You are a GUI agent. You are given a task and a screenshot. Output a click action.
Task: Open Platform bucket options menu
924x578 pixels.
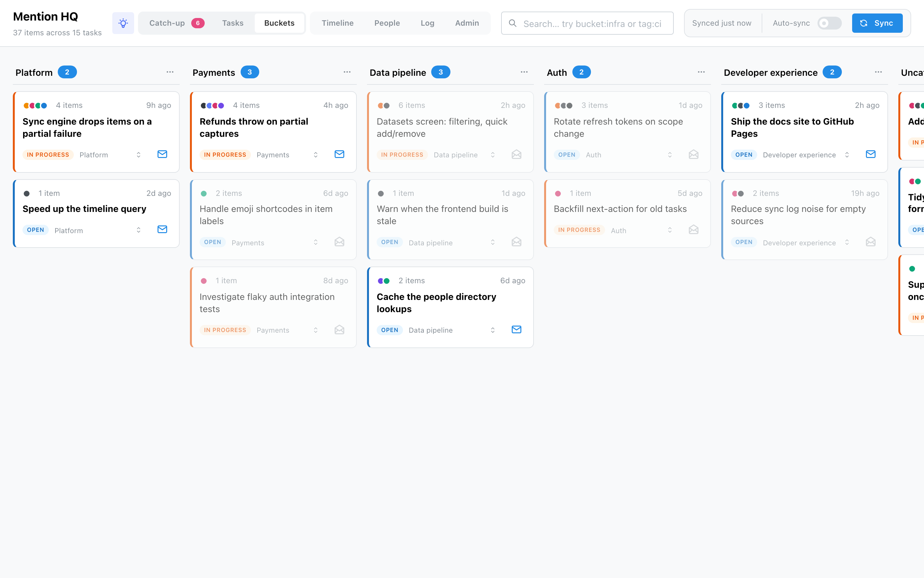point(170,72)
